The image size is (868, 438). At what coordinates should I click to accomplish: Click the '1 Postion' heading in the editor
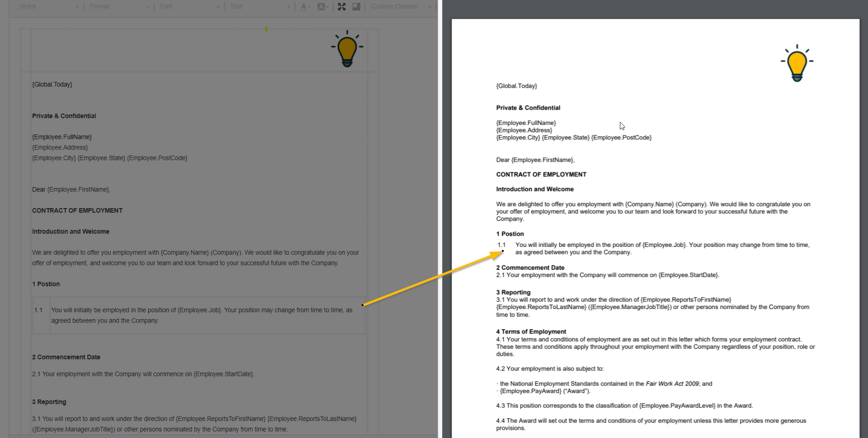[46, 284]
